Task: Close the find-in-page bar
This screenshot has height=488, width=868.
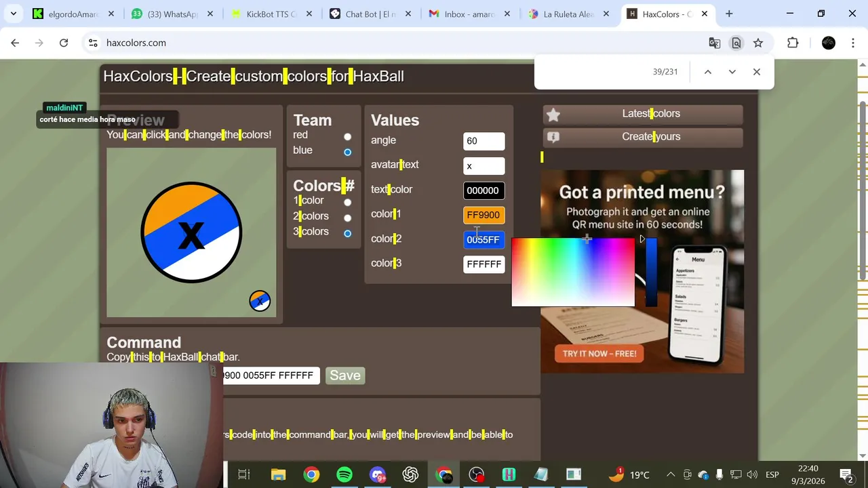Action: pos(757,72)
